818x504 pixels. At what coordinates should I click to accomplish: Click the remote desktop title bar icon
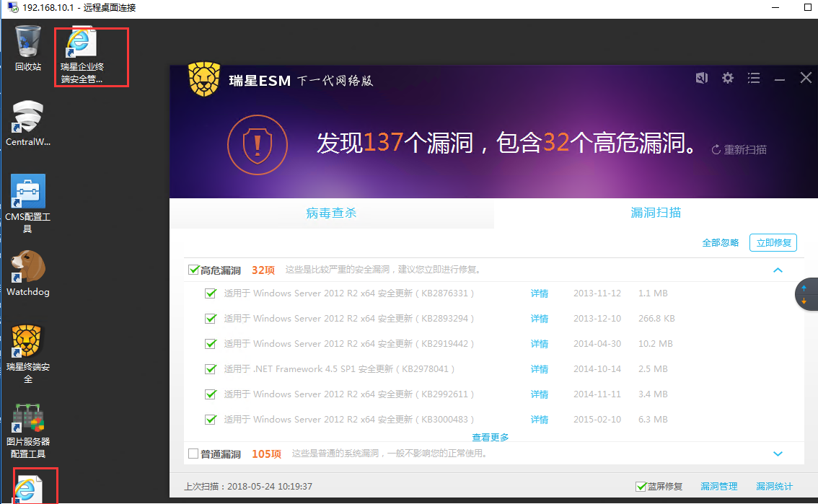pos(12,7)
